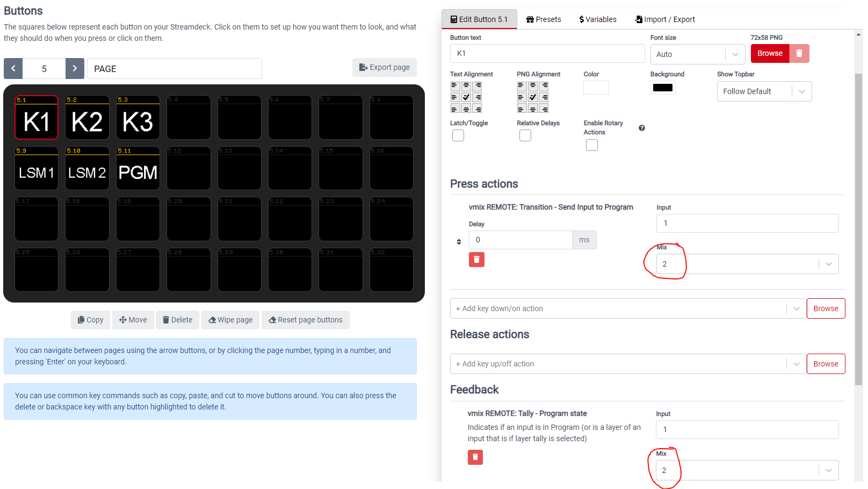The image size is (868, 489).
Task: Click the next page arrow button
Action: pos(75,69)
